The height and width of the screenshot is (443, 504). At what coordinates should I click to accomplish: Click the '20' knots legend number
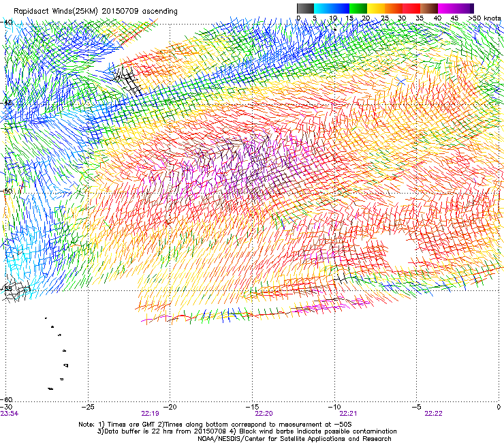(x=366, y=18)
